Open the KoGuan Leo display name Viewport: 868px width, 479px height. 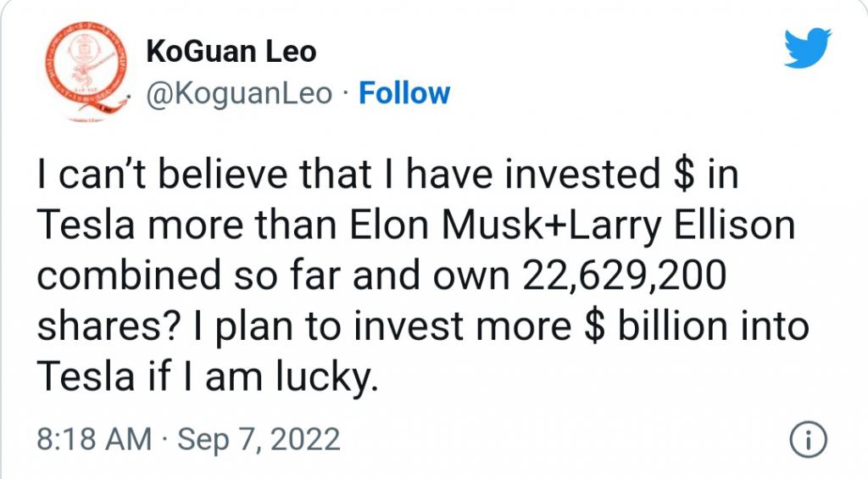click(x=231, y=52)
